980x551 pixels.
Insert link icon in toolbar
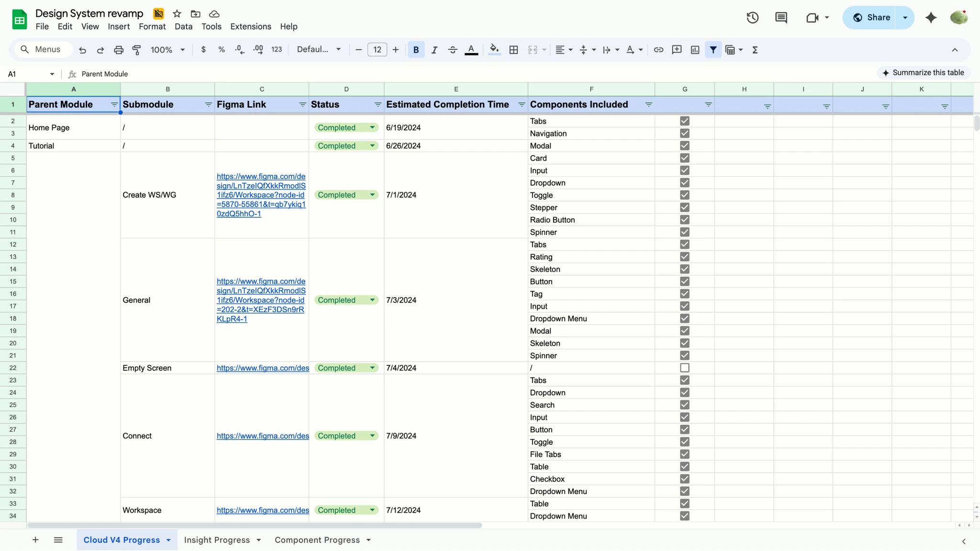pos(658,50)
